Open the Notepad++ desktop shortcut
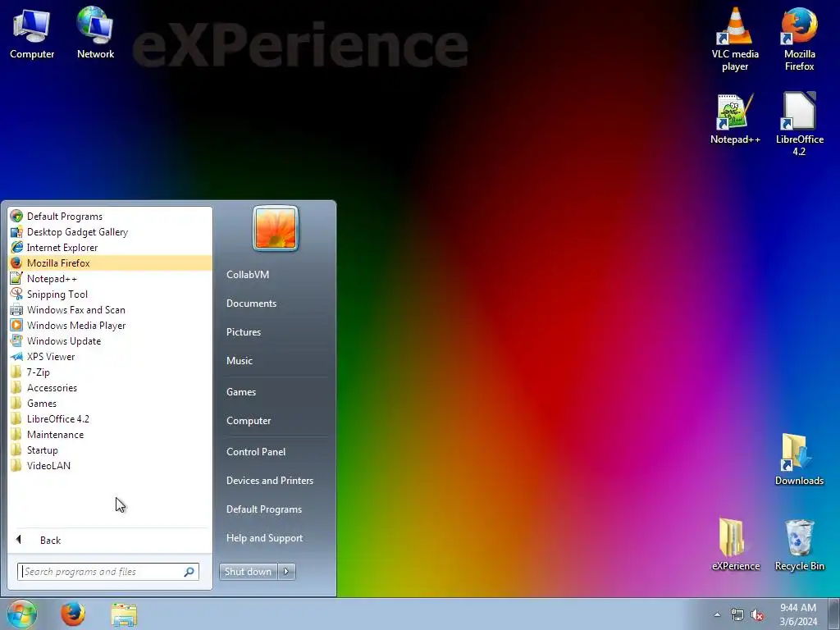 [735, 119]
